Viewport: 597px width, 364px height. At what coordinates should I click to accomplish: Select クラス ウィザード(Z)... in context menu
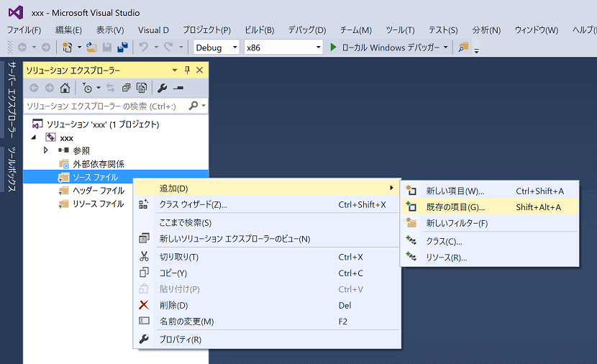coord(267,204)
